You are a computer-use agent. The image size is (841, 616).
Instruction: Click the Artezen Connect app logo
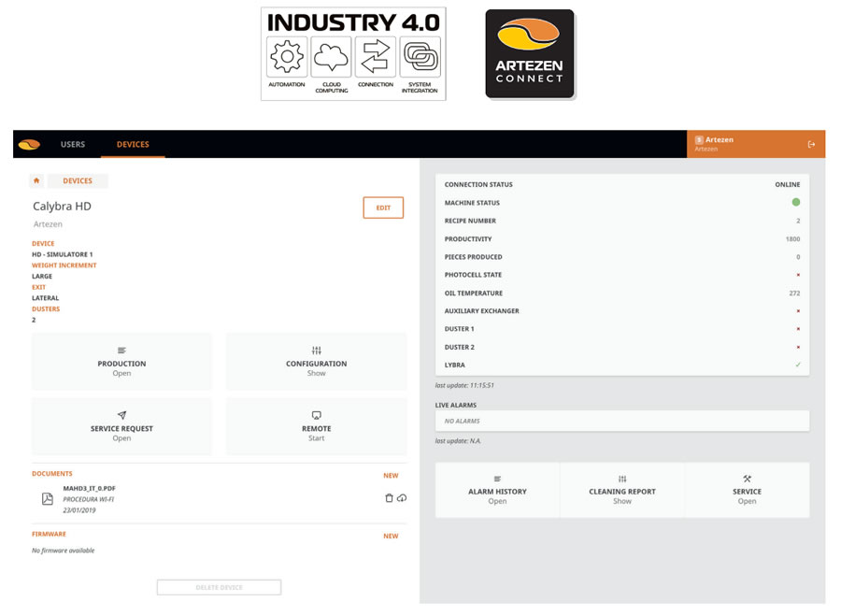point(530,53)
